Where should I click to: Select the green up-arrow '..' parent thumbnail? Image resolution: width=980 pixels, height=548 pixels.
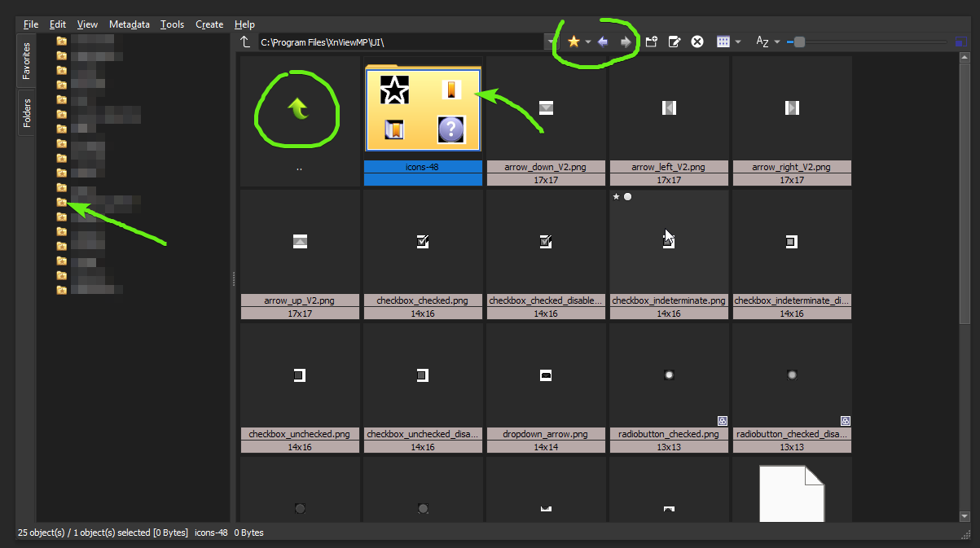click(300, 121)
